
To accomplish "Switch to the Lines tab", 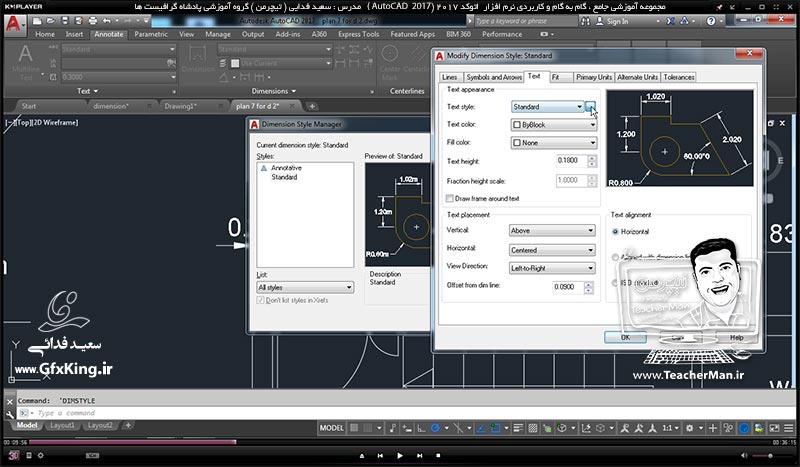I will coord(449,77).
